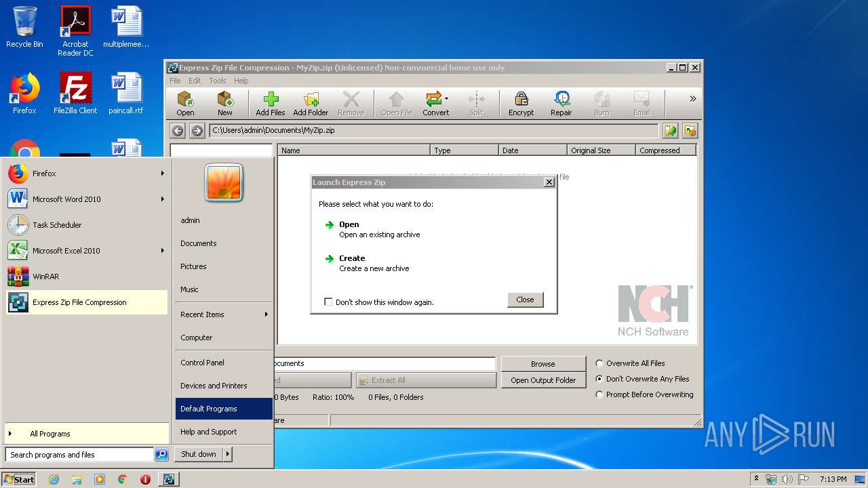
Task: Expand Microsoft Excel 2010 submenu arrow
Action: [163, 251]
